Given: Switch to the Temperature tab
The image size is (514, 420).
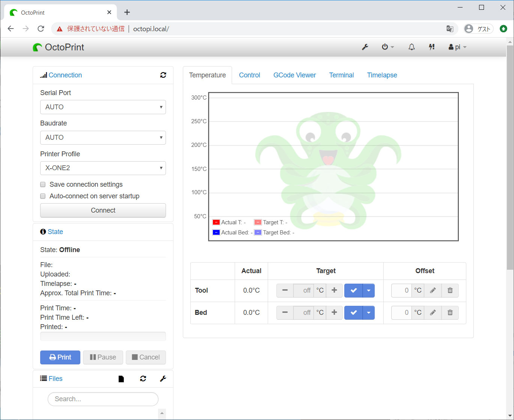Looking at the screenshot, I should coord(207,75).
